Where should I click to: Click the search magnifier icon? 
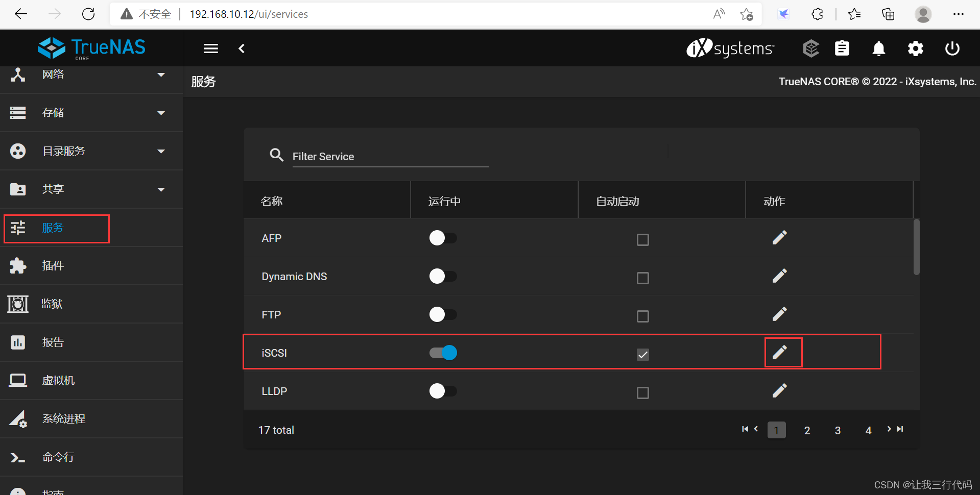[x=276, y=155]
